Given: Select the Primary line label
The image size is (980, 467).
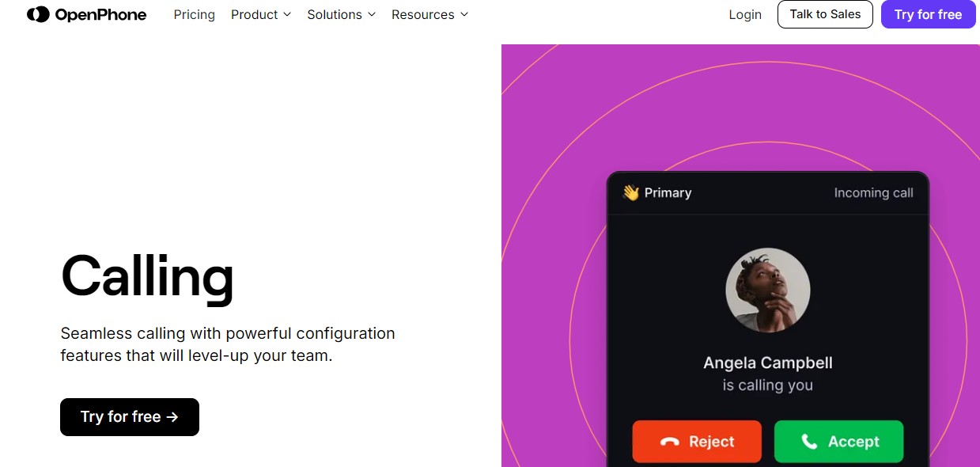Looking at the screenshot, I should pyautogui.click(x=668, y=192).
